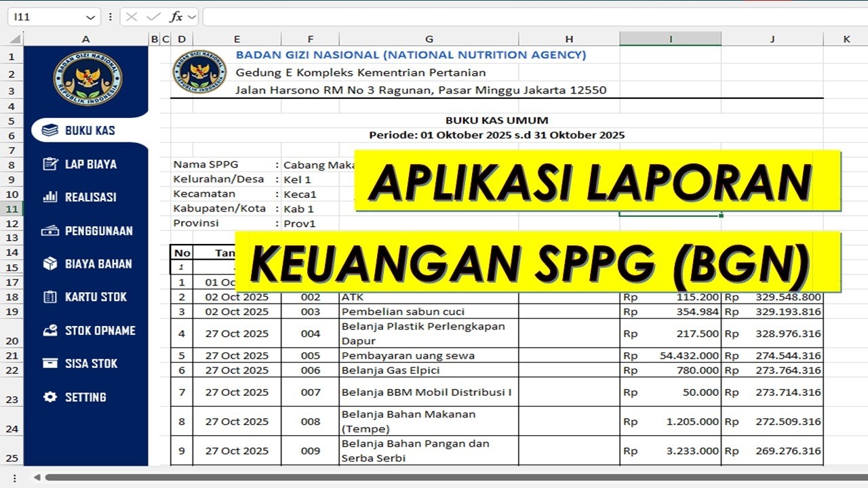Click the voucher number 004 cell
Screen dimensions: 868x488
(310, 333)
